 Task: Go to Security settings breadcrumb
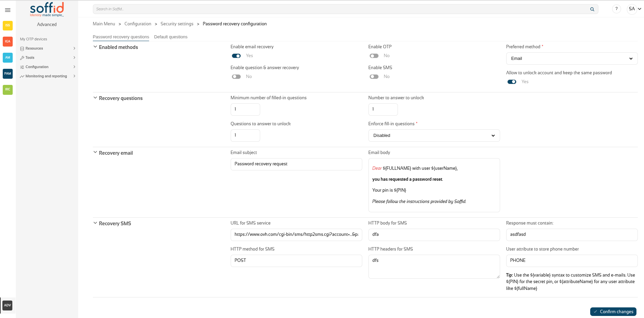(x=177, y=24)
